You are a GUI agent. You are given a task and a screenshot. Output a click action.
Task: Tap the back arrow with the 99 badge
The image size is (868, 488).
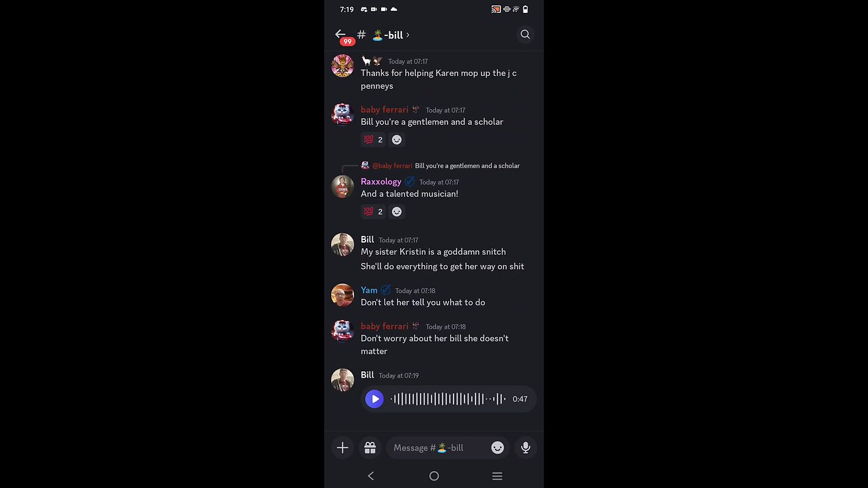(340, 35)
